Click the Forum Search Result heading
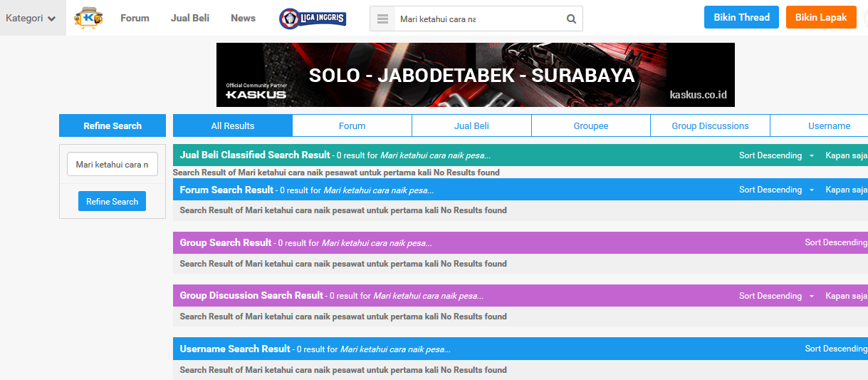This screenshot has width=868, height=380. click(226, 190)
